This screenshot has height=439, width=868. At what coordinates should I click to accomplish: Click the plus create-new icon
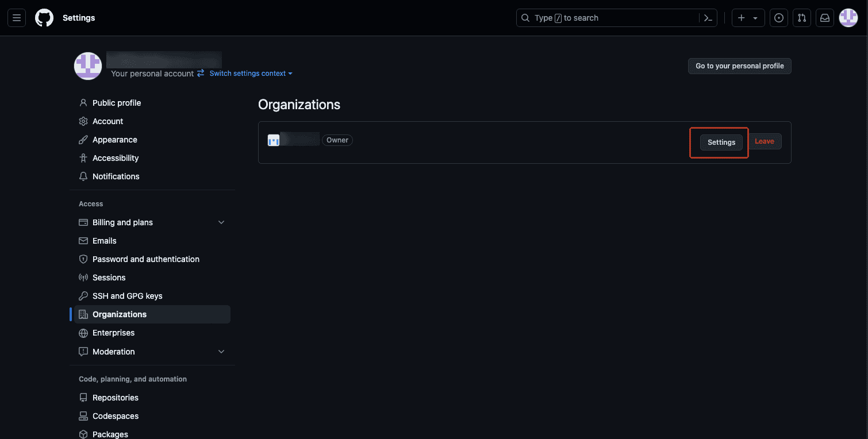point(742,18)
